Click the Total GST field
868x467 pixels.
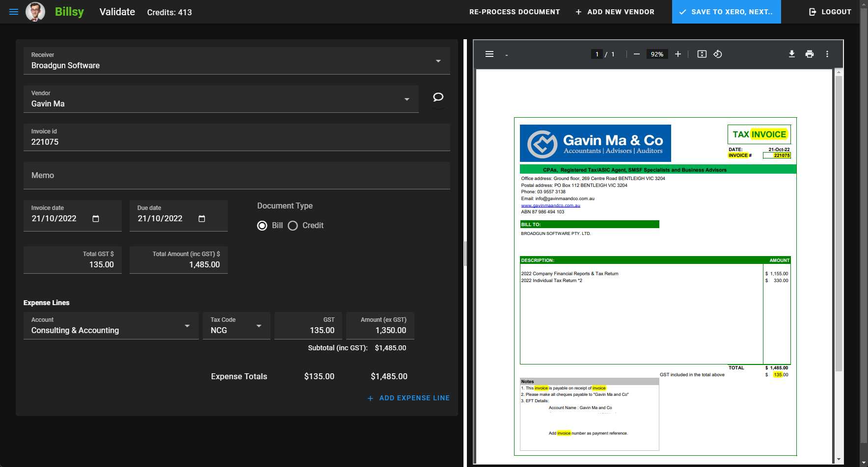[x=73, y=260]
